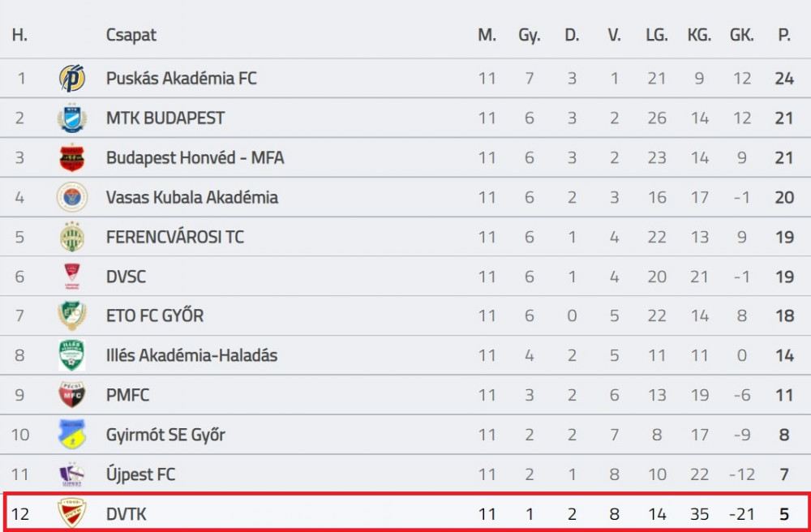Click the Puskás Akadémia FC crest
Screen dimensions: 811x532
tap(72, 78)
